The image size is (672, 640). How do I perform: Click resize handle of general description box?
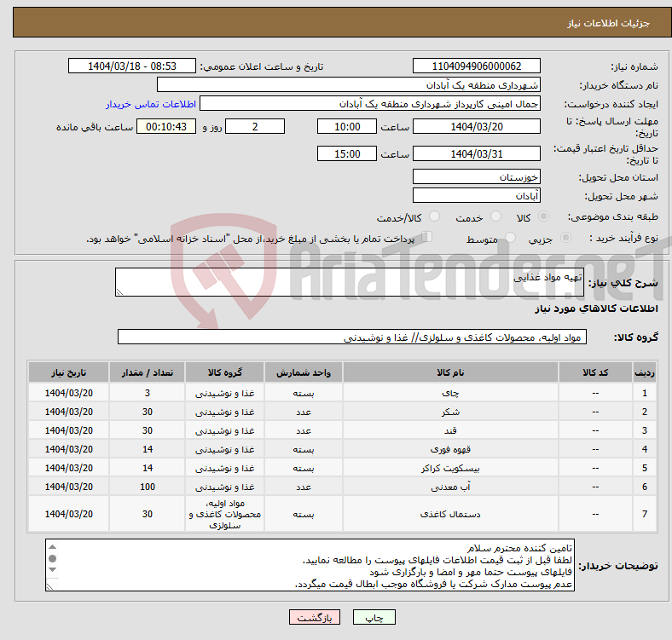pos(119,291)
